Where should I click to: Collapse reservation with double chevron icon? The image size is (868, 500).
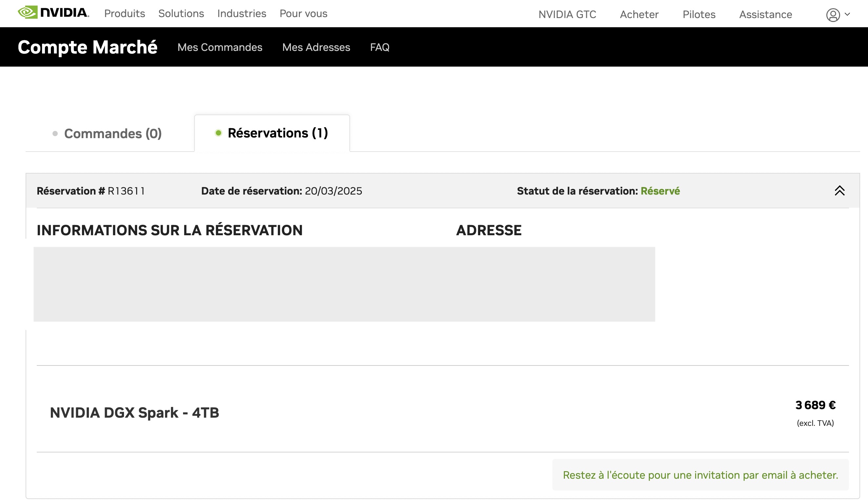[x=839, y=191]
